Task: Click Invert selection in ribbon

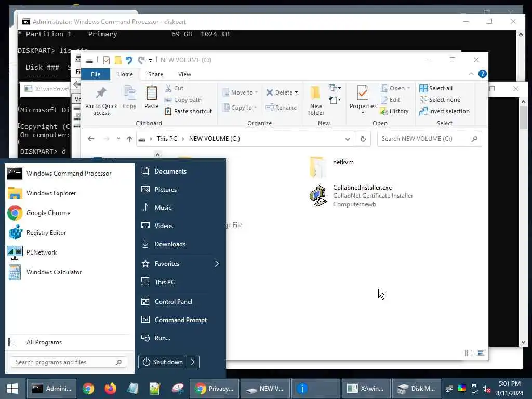Action: (x=445, y=111)
